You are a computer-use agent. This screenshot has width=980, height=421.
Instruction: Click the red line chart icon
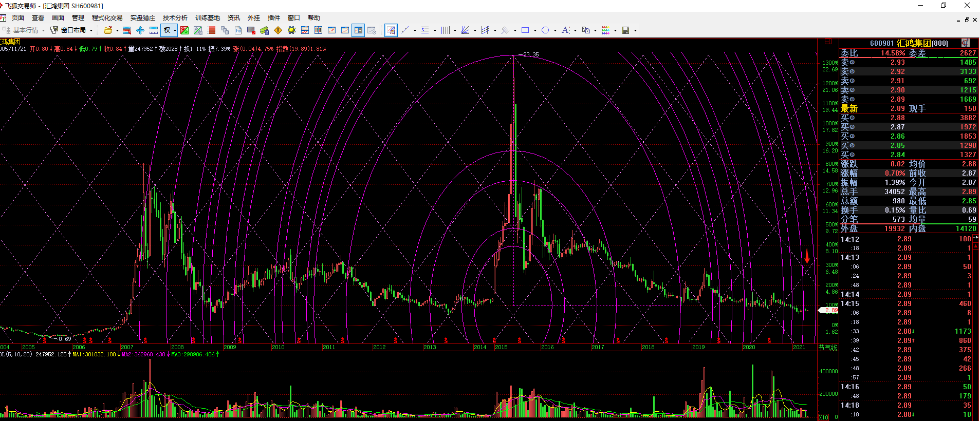click(x=345, y=30)
